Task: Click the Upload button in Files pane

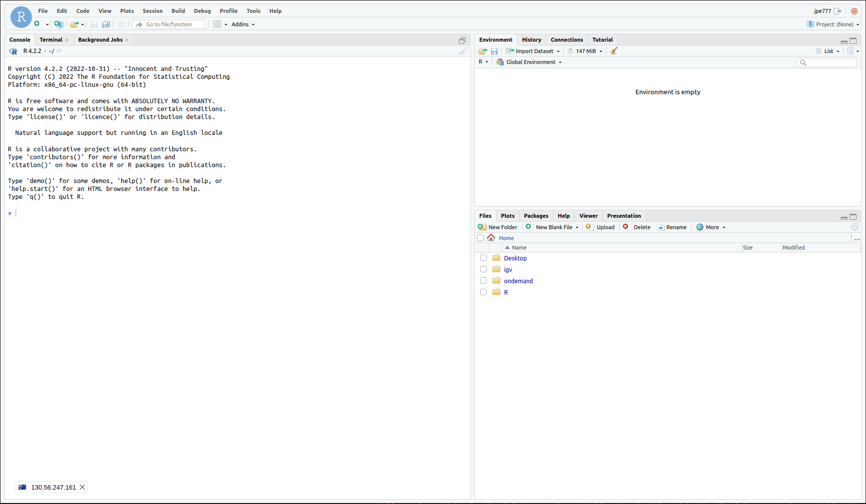Action: tap(600, 227)
